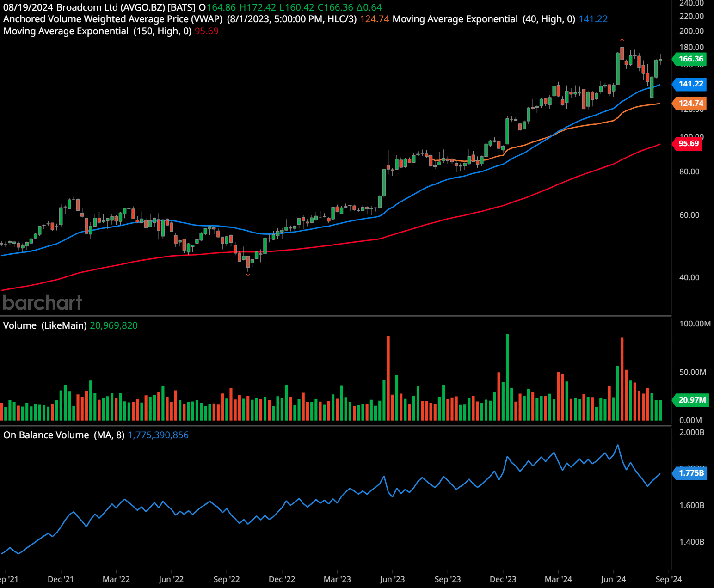Click the 1.600B OBV axis label

pyautogui.click(x=692, y=505)
